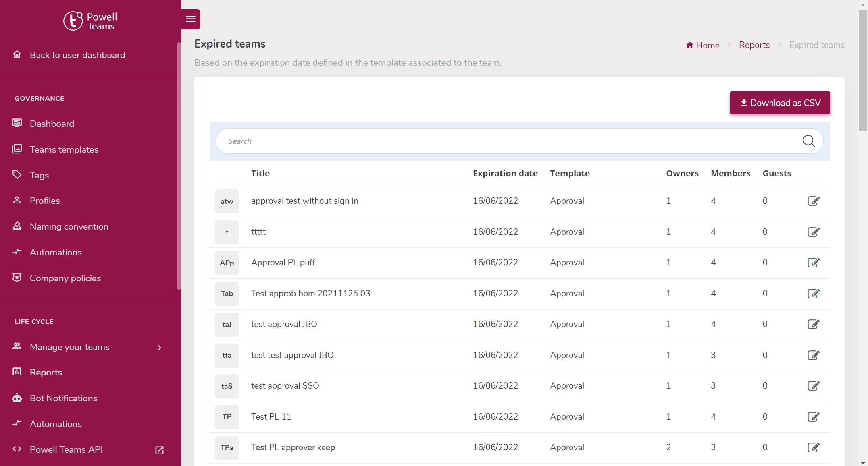868x466 pixels.
Task: Edit 'Test approb bbm 20211125 03' team
Action: [x=814, y=294]
